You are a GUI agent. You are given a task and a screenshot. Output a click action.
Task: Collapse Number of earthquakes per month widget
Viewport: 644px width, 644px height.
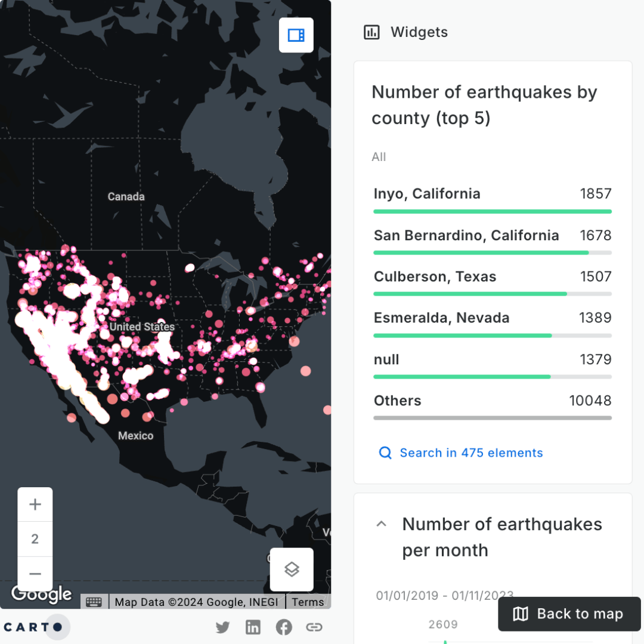tap(382, 524)
